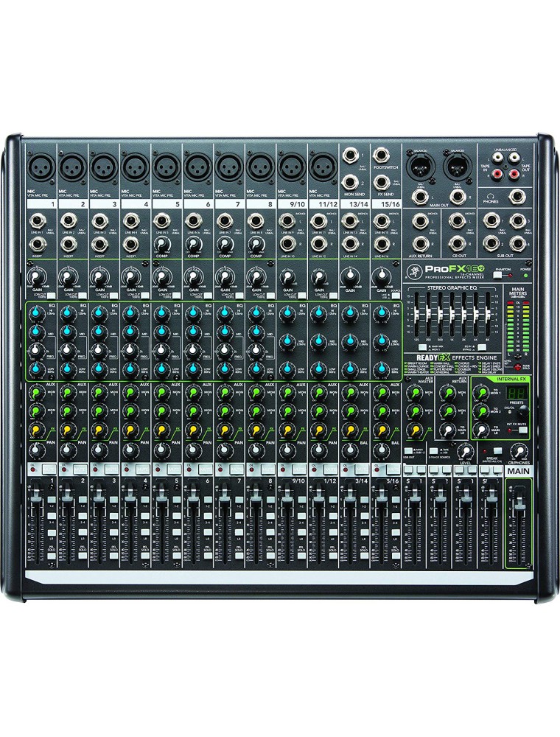Viewport: 560px width, 737px height.
Task: Click the channel 2 Insert jack
Action: (68, 244)
